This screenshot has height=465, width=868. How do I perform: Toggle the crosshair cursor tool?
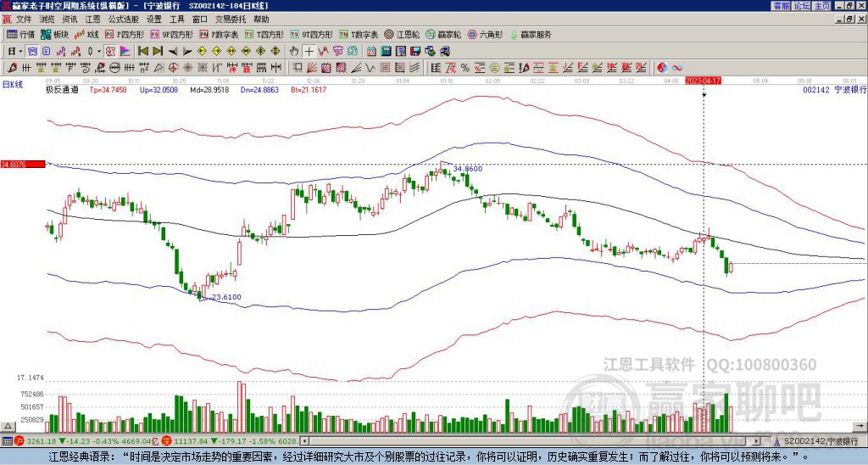pyautogui.click(x=309, y=51)
